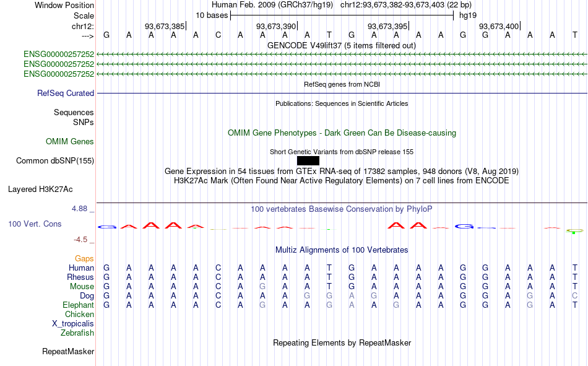Click the Layered H3K27Ac label

(40, 190)
